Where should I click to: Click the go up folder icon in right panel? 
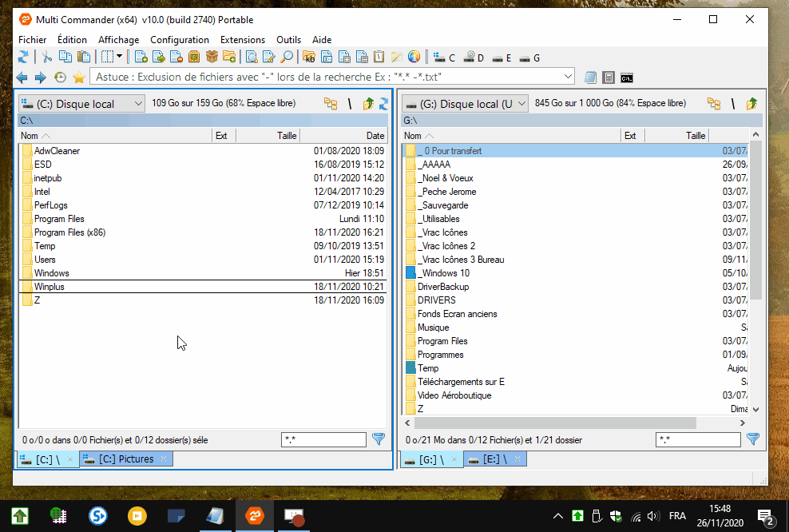[751, 104]
